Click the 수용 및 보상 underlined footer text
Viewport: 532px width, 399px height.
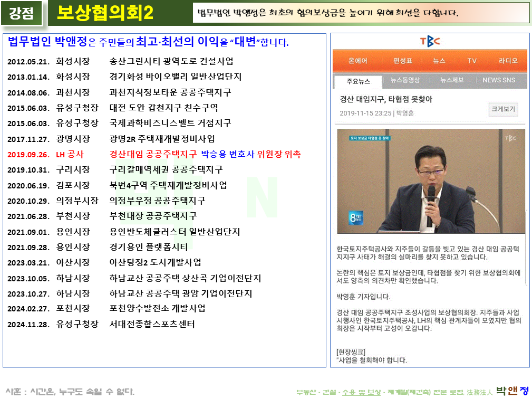click(x=361, y=393)
